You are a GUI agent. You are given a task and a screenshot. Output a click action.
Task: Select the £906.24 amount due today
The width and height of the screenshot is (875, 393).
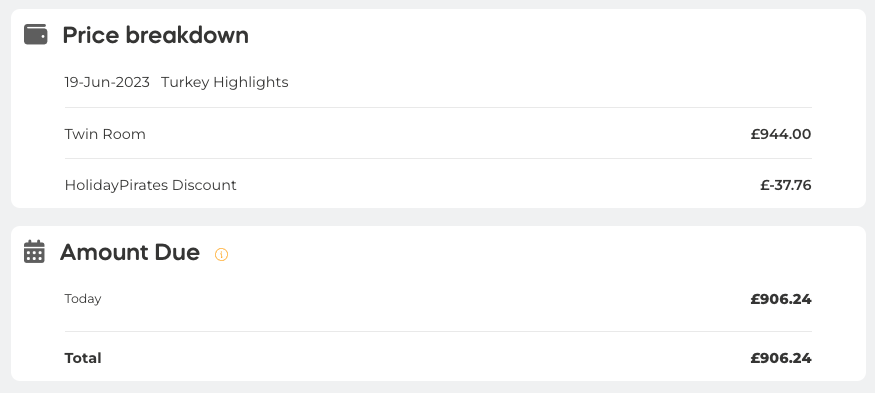(x=781, y=299)
